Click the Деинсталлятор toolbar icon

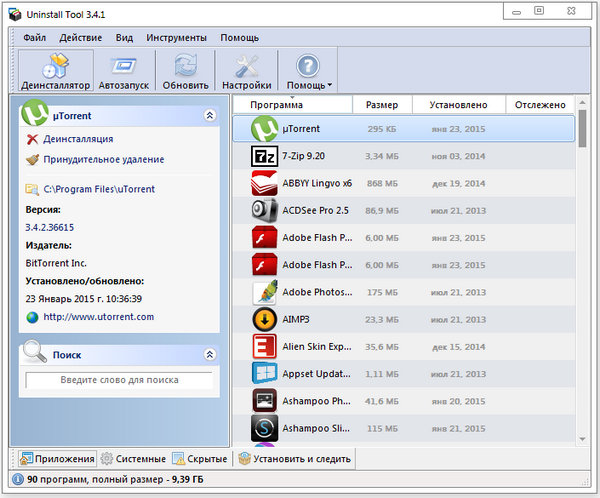[x=56, y=72]
